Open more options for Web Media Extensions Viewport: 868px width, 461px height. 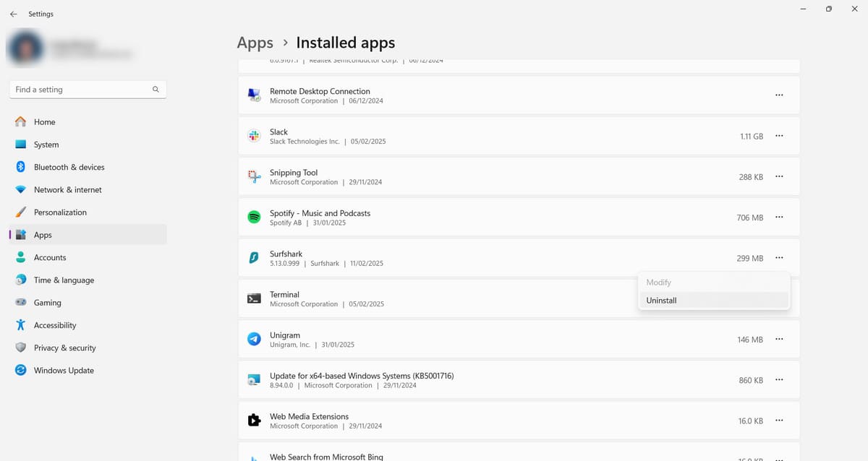point(779,420)
